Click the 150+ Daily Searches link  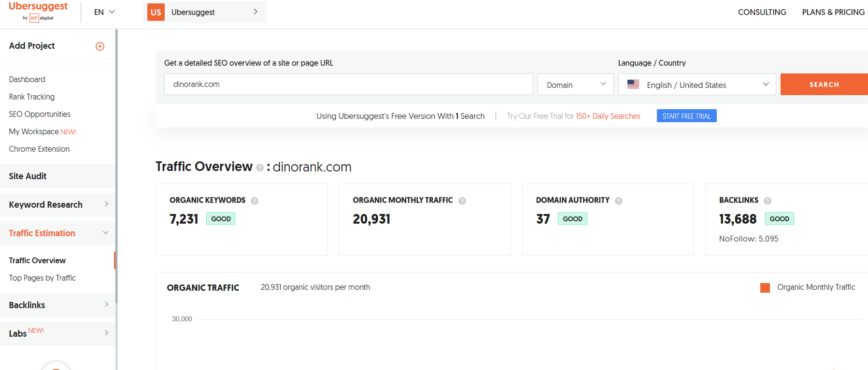click(x=608, y=116)
